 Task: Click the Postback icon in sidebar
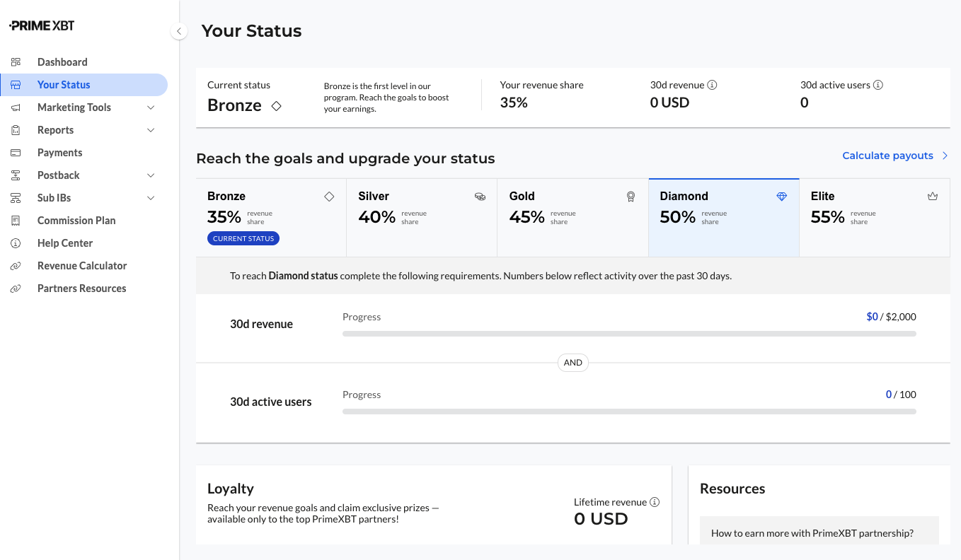(x=16, y=175)
